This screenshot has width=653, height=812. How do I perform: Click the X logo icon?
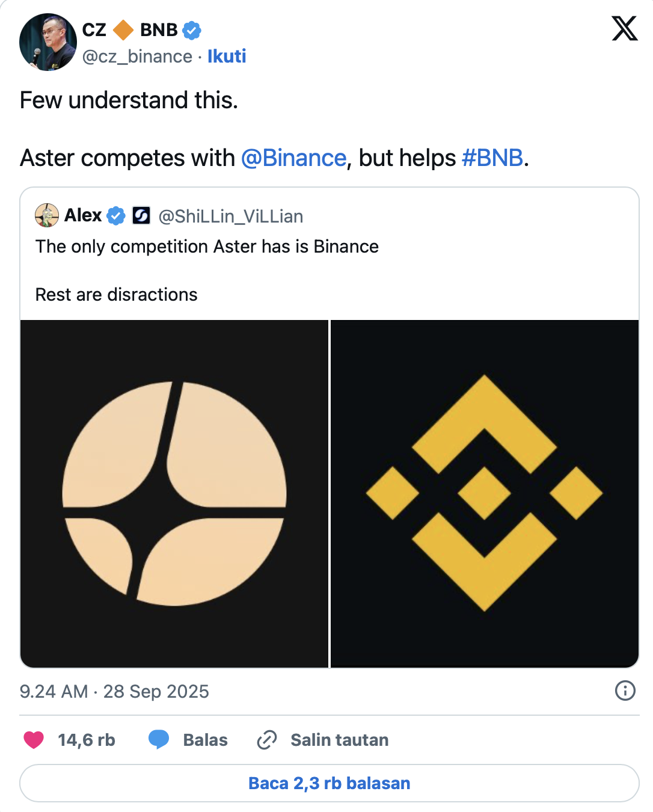(x=624, y=28)
